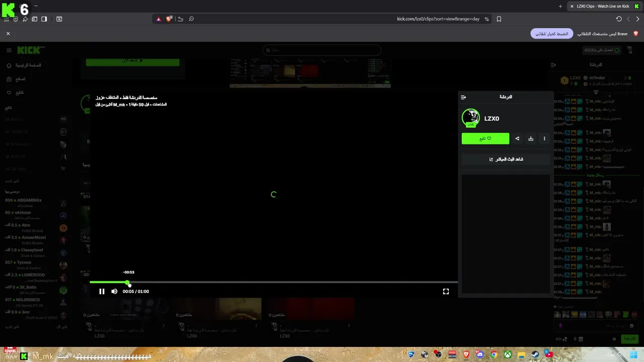644x362 pixels.
Task: Share the clip via share icon
Action: pyautogui.click(x=517, y=138)
